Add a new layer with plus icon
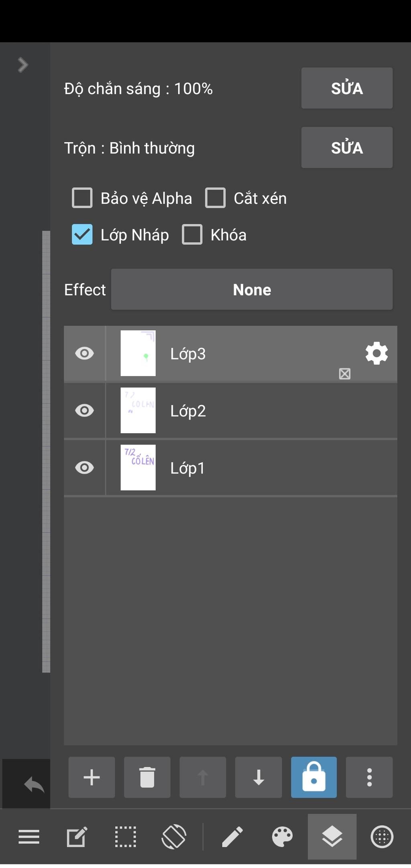 point(92,777)
